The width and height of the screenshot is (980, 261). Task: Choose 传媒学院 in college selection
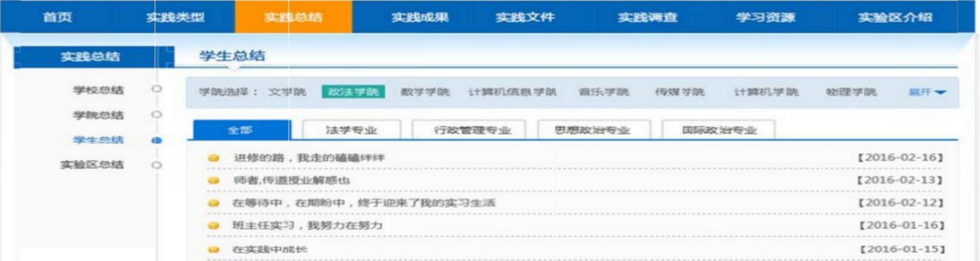[x=680, y=92]
